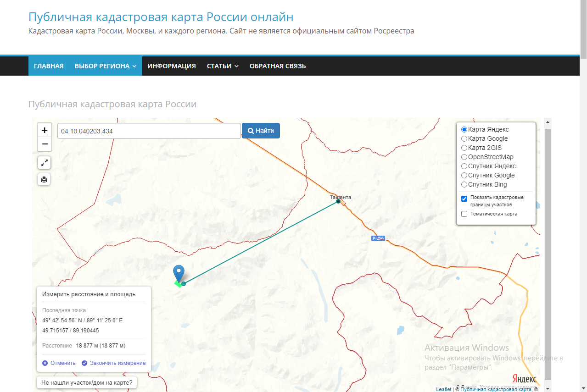Click Закончить измерение link

(x=114, y=363)
